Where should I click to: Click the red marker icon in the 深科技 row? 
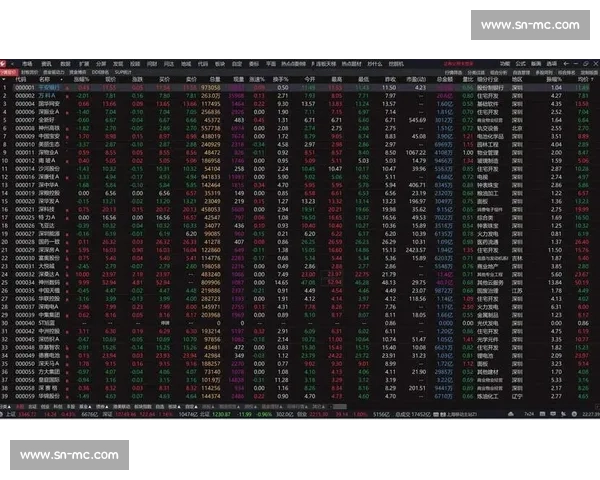(x=67, y=210)
